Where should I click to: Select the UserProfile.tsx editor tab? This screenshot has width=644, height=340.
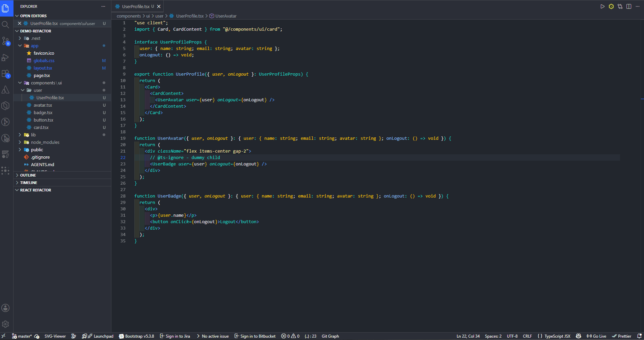[137, 6]
